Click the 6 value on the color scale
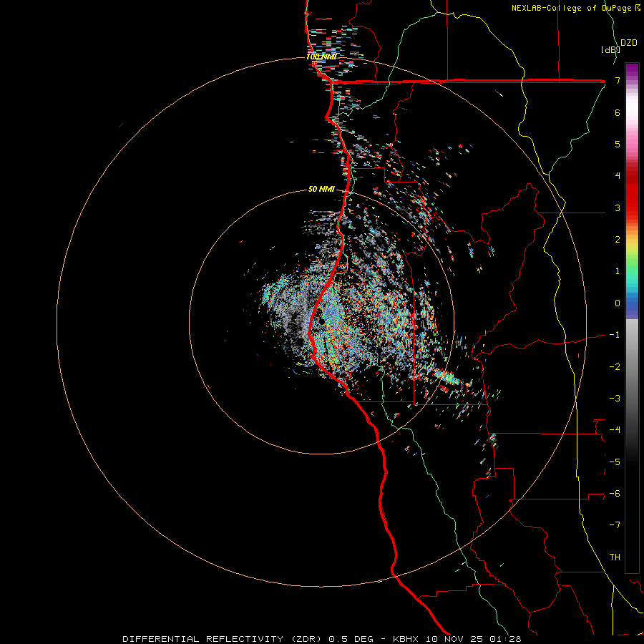This screenshot has height=644, width=644. tap(618, 112)
